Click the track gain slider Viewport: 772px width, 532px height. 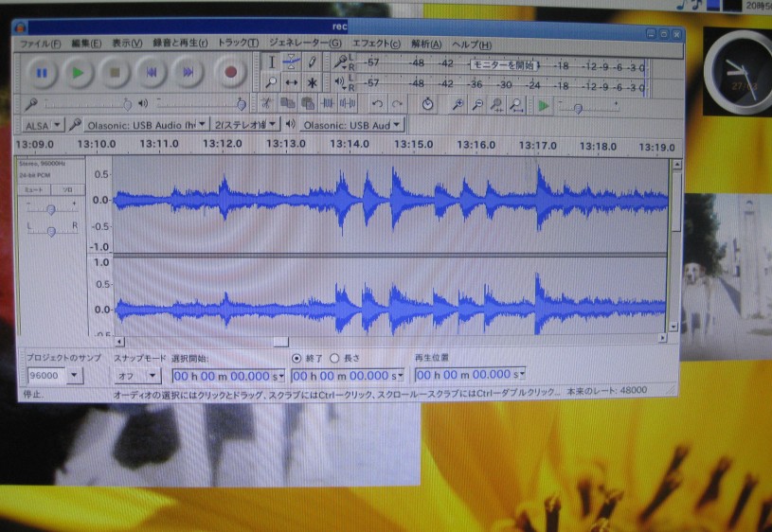point(52,208)
